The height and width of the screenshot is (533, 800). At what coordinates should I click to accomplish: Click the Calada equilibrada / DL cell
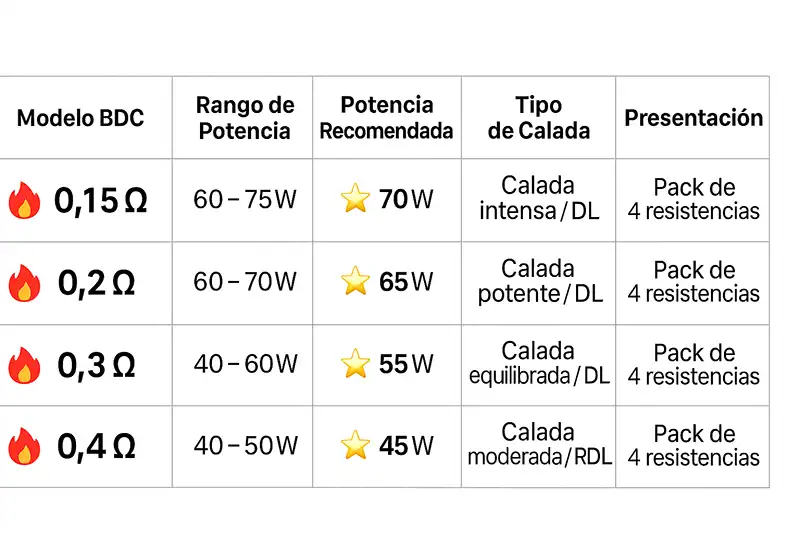[538, 363]
